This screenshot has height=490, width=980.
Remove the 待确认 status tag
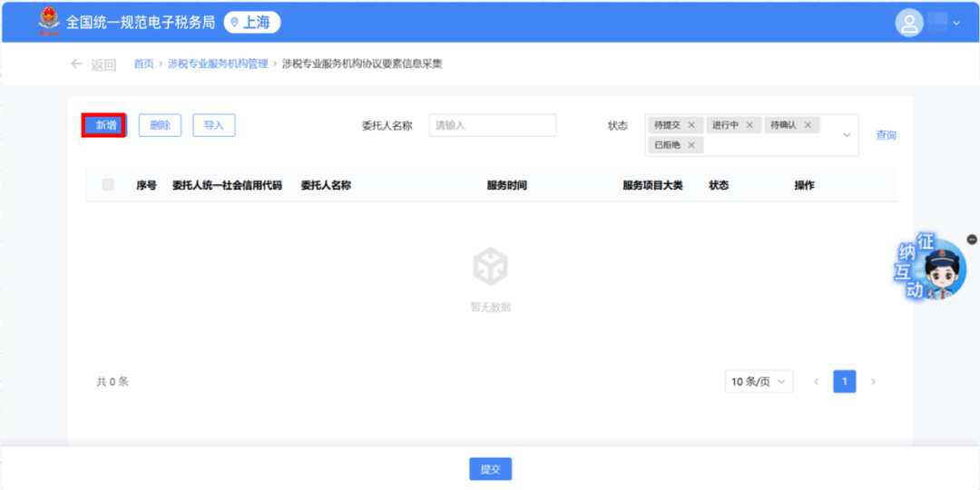tap(808, 125)
